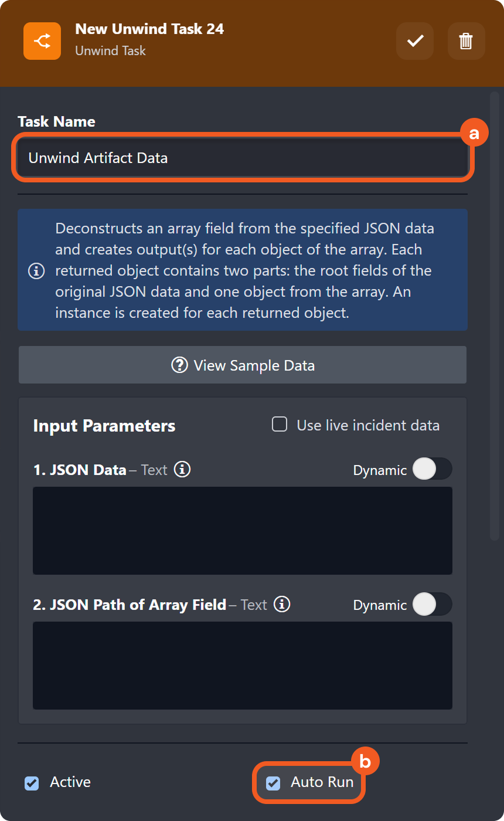The width and height of the screenshot is (504, 821).
Task: Click the JSON Path of Array Field text box
Action: point(243,665)
